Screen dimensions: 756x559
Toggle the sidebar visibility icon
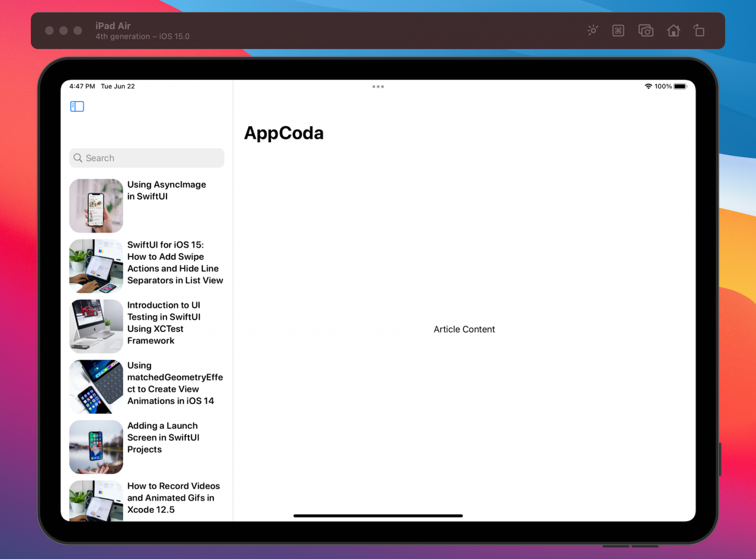coord(77,106)
